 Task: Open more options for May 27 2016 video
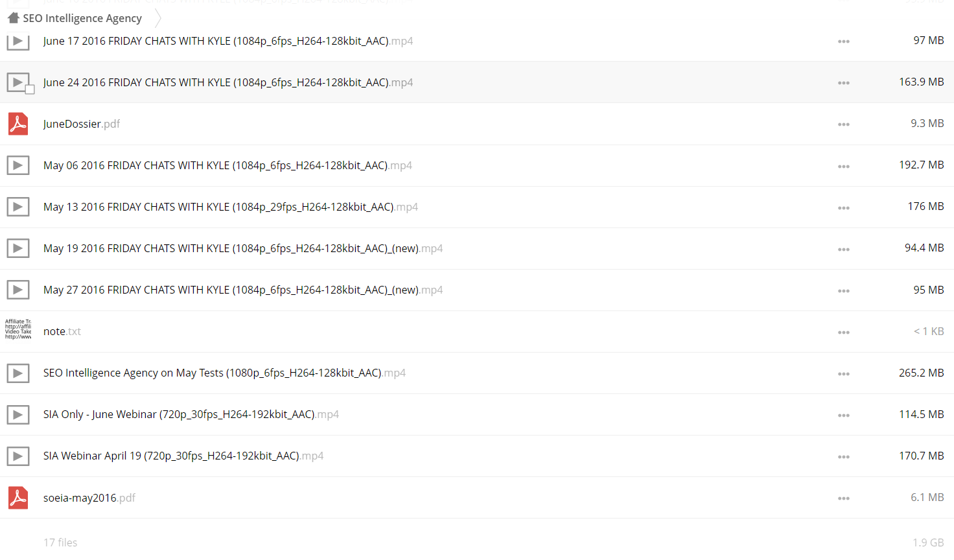point(843,291)
